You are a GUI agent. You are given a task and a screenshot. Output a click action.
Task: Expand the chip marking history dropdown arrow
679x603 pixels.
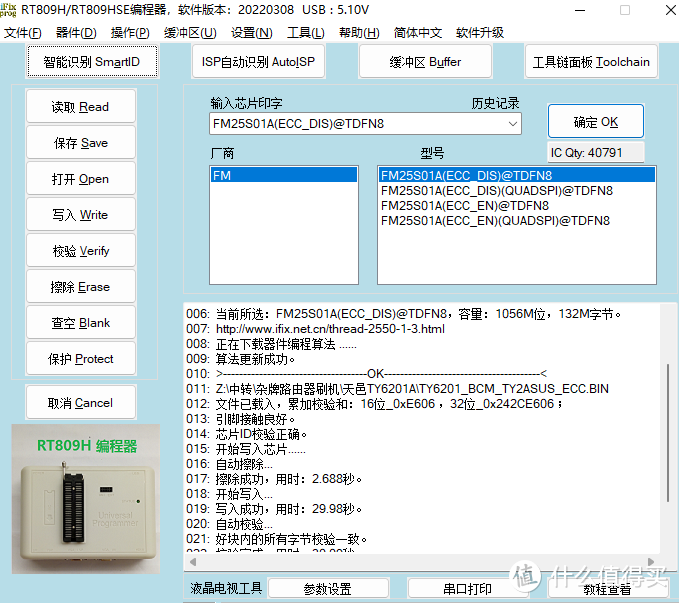point(513,124)
